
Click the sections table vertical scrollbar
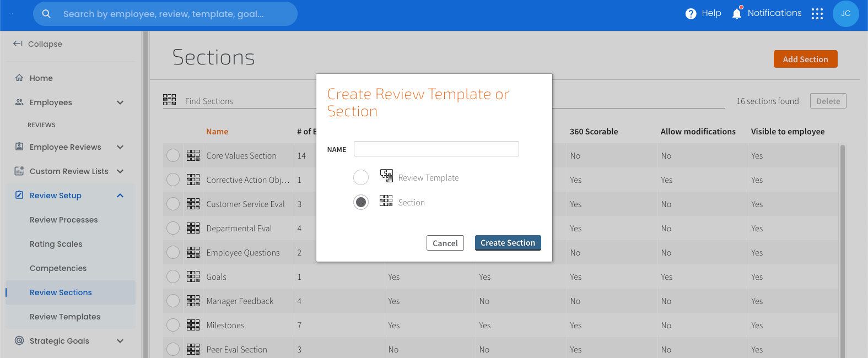click(x=842, y=251)
